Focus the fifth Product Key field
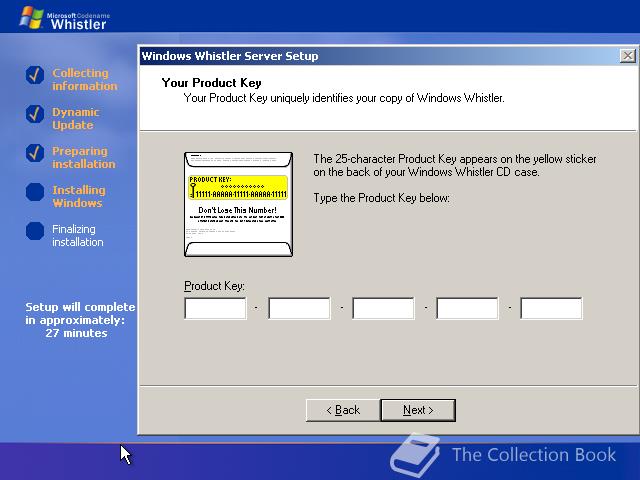 [x=551, y=308]
